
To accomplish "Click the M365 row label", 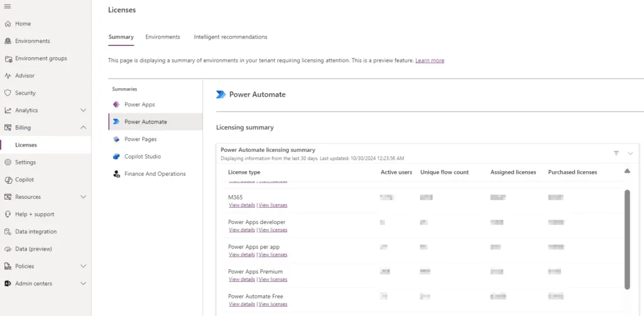I will pyautogui.click(x=235, y=197).
